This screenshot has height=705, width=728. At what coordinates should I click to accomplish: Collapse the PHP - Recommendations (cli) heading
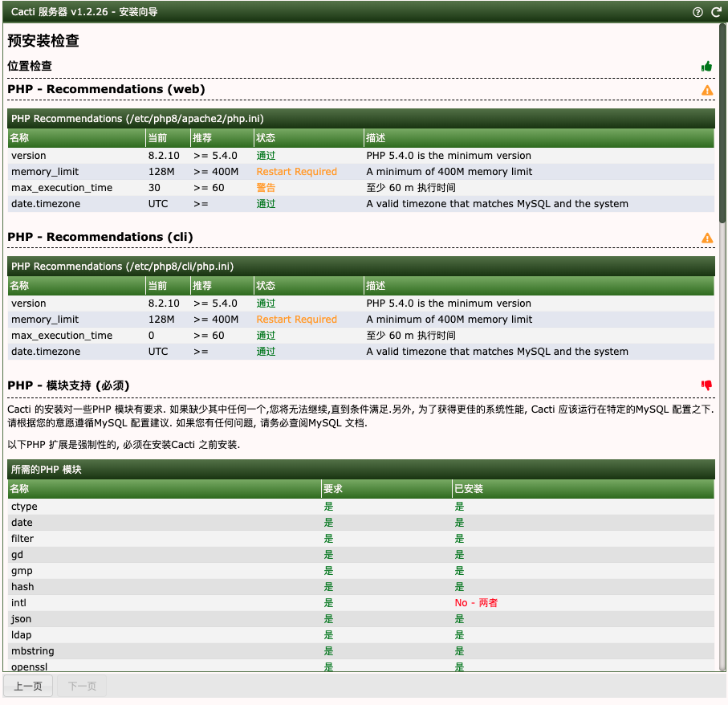[x=100, y=237]
